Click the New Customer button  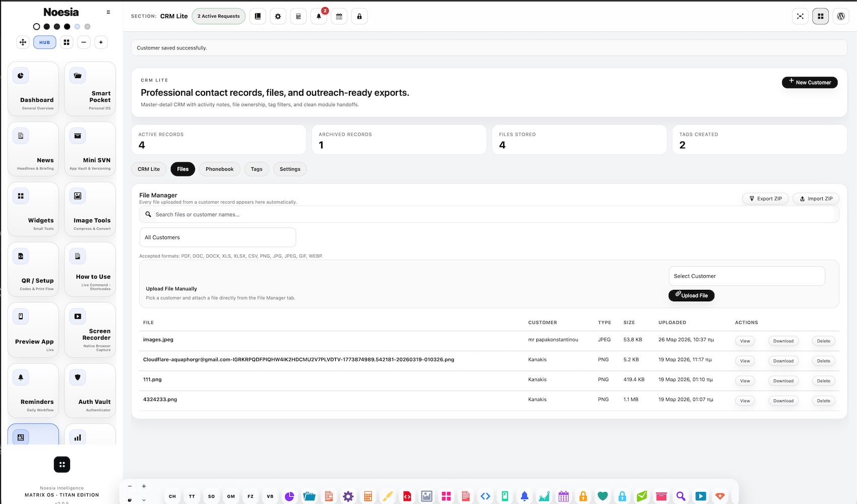tap(810, 82)
